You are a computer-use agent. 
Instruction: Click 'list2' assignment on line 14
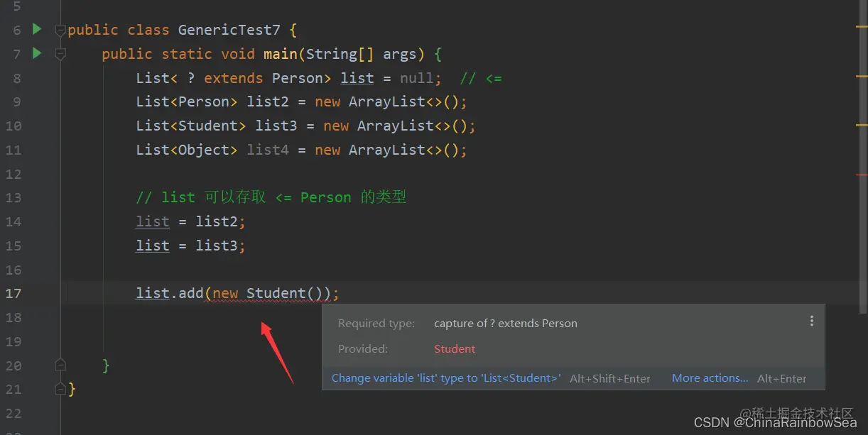[x=217, y=222]
